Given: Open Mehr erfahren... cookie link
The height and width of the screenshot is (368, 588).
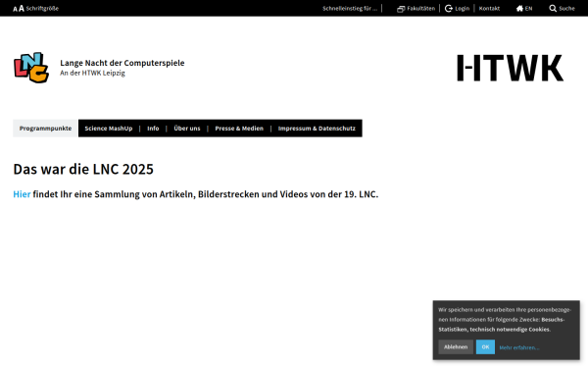Looking at the screenshot, I should [519, 347].
